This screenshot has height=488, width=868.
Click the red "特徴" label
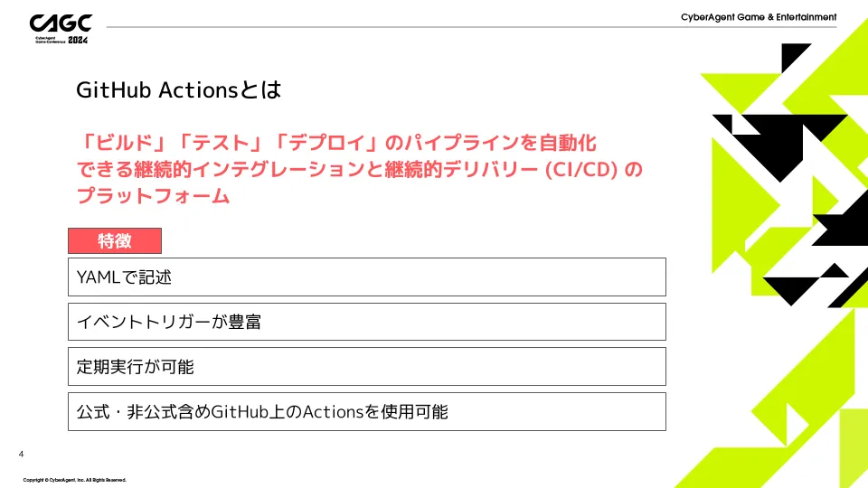tap(115, 240)
